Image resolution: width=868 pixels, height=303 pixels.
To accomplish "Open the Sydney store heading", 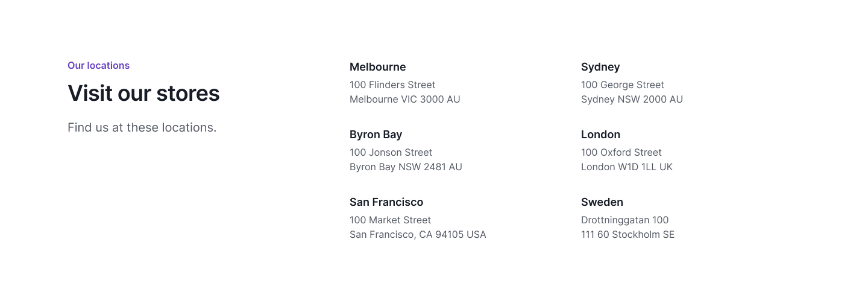I will pyautogui.click(x=600, y=66).
